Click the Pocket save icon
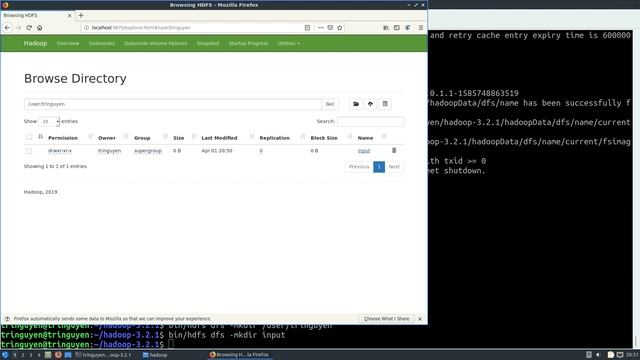640x360 pixels. point(330,28)
